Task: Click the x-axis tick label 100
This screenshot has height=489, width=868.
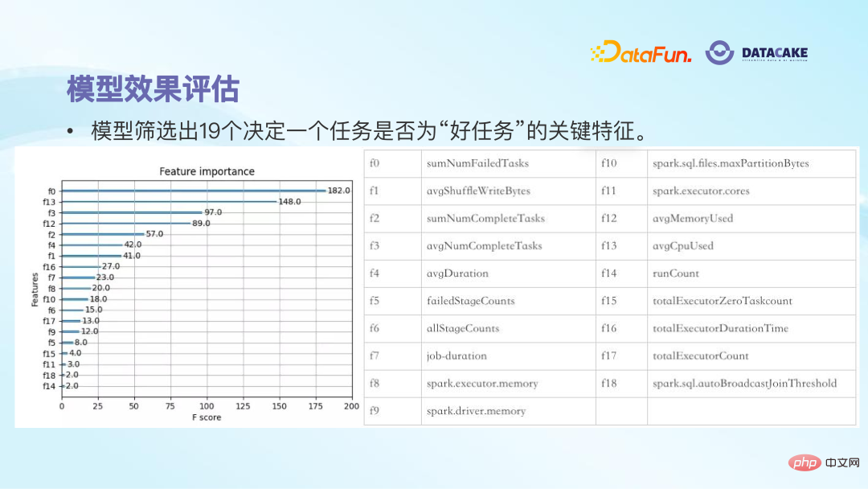Action: point(207,406)
